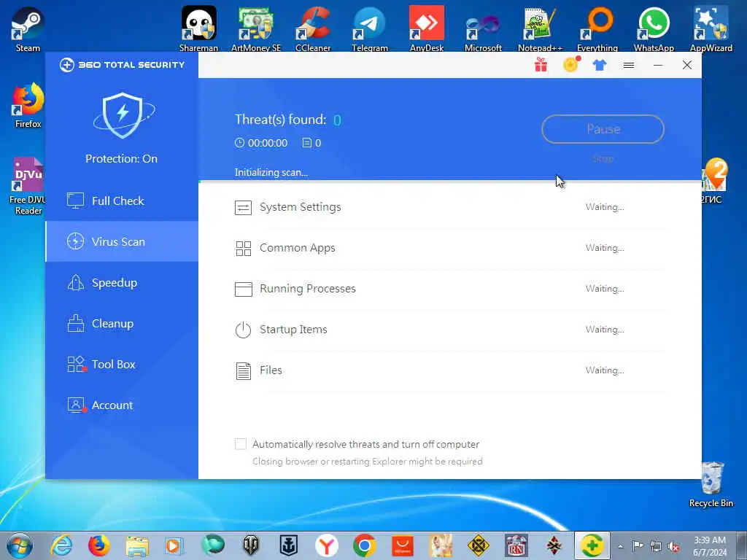Click the Pause scan button

pos(603,129)
